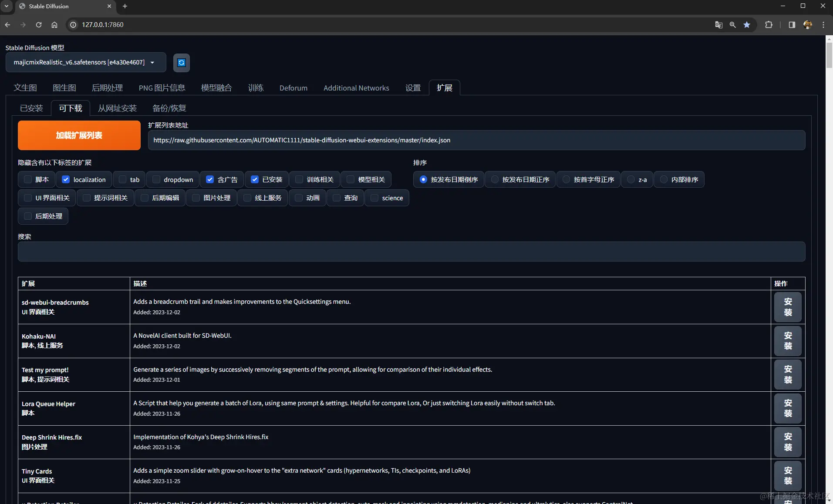Check the 提示词相关 checkbox
Screen dimensions: 833x504
tap(87, 198)
